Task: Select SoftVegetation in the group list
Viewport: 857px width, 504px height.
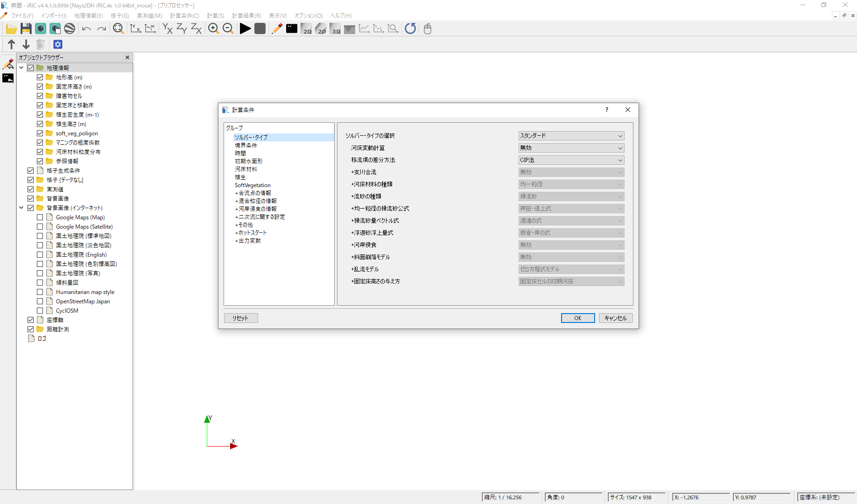Action: (x=253, y=185)
